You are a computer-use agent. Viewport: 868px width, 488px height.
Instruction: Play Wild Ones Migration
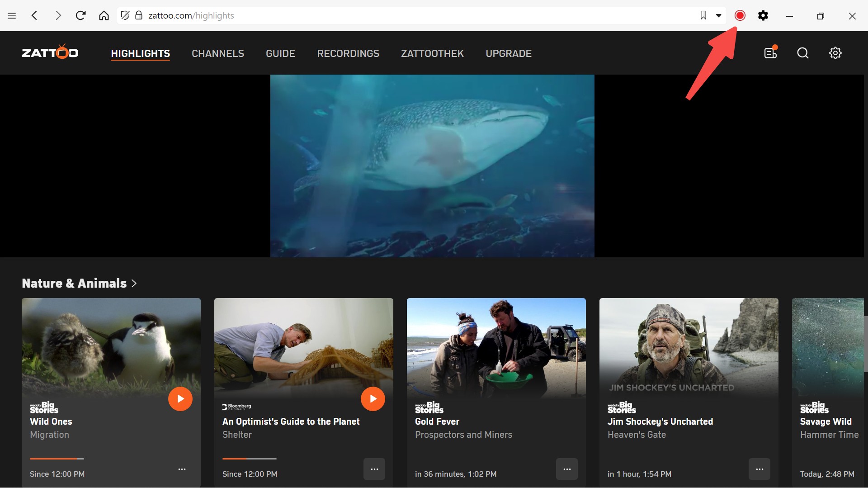[180, 399]
